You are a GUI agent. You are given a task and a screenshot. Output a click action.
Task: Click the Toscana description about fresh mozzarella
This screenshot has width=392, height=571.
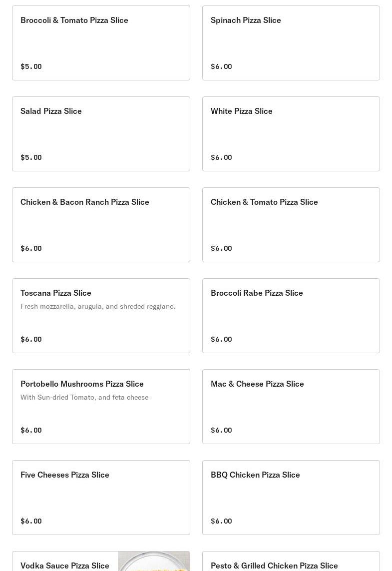pos(98,306)
